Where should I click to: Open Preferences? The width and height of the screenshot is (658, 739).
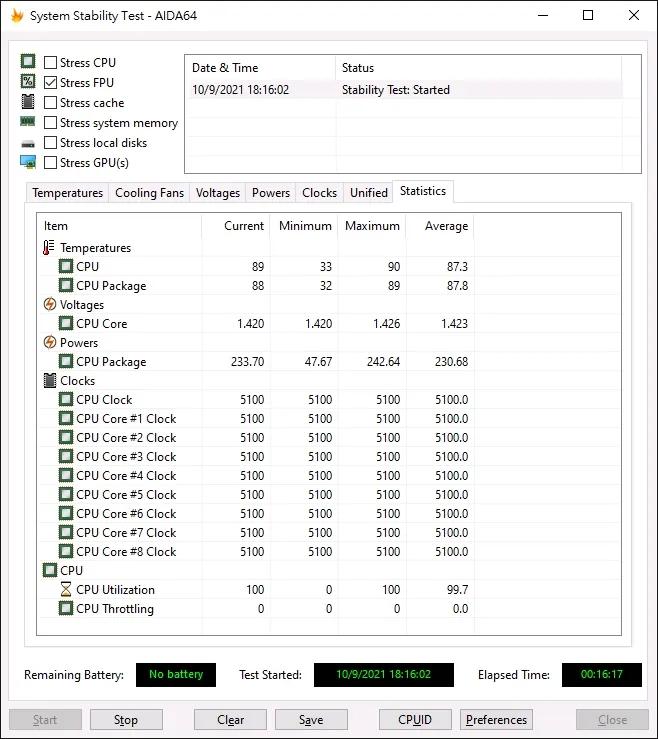(x=496, y=720)
